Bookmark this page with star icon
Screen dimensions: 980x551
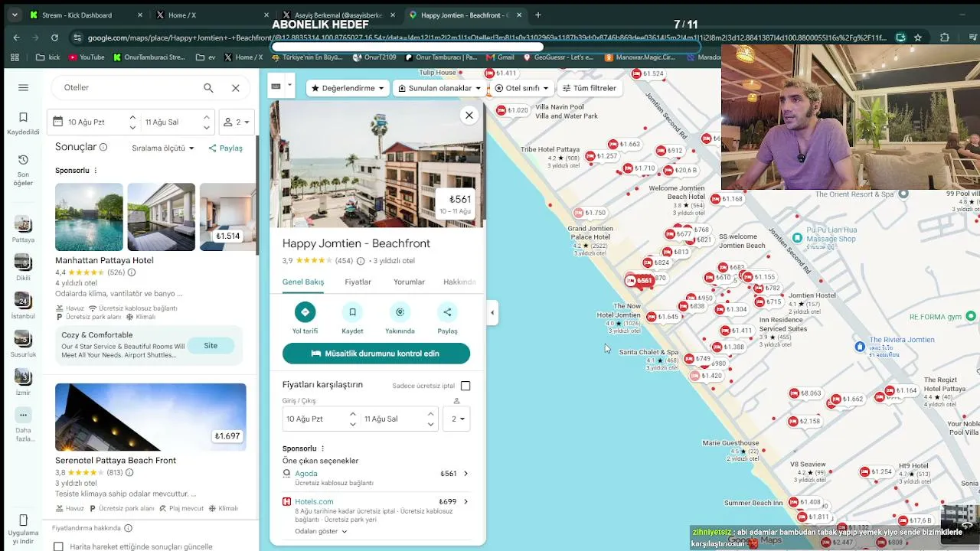[917, 37]
